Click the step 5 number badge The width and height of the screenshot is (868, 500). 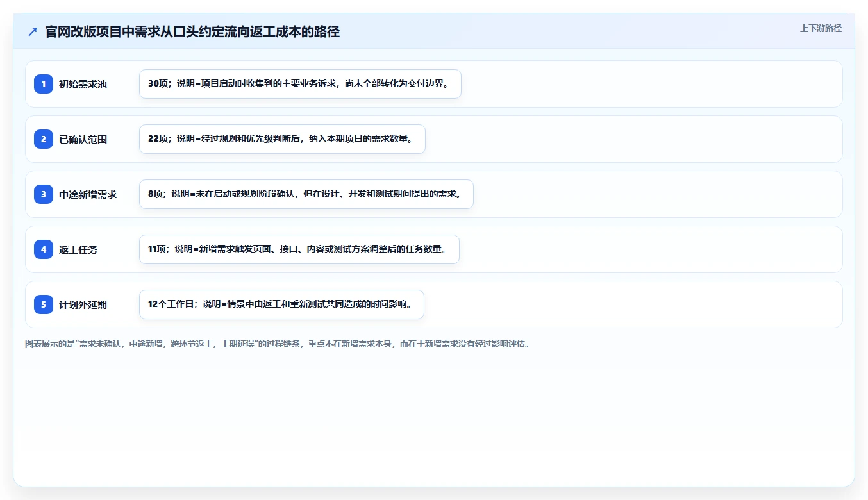click(44, 304)
